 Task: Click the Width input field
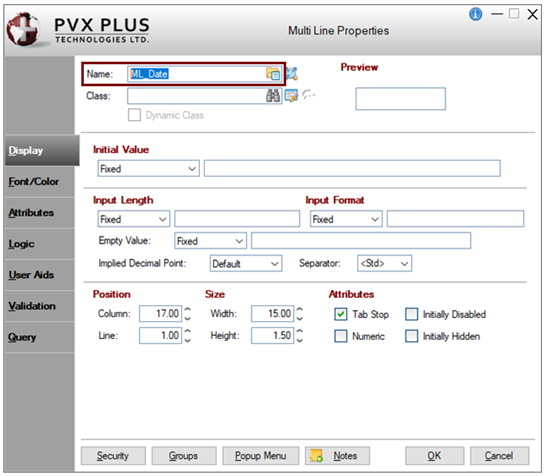click(x=272, y=313)
